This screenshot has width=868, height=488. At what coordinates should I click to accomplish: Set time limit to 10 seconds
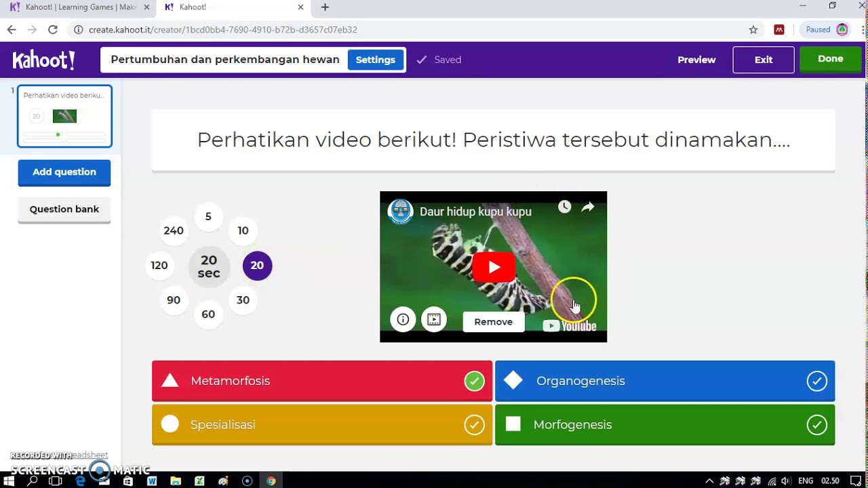pyautogui.click(x=243, y=230)
